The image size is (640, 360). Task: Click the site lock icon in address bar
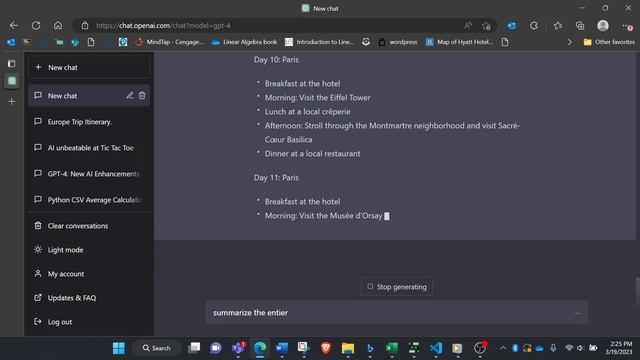tap(85, 25)
